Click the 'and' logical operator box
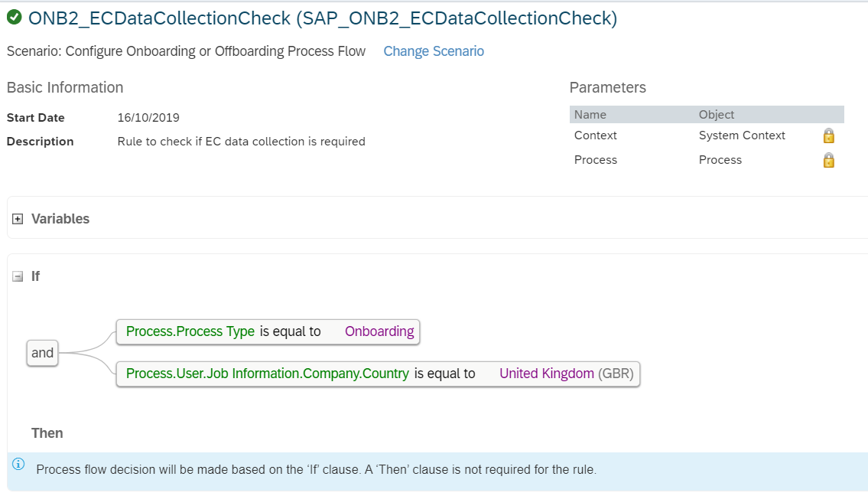 coord(43,353)
